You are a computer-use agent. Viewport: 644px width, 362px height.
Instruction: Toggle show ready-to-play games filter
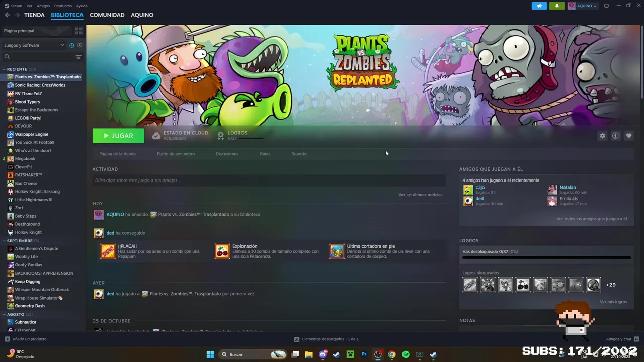(x=79, y=45)
